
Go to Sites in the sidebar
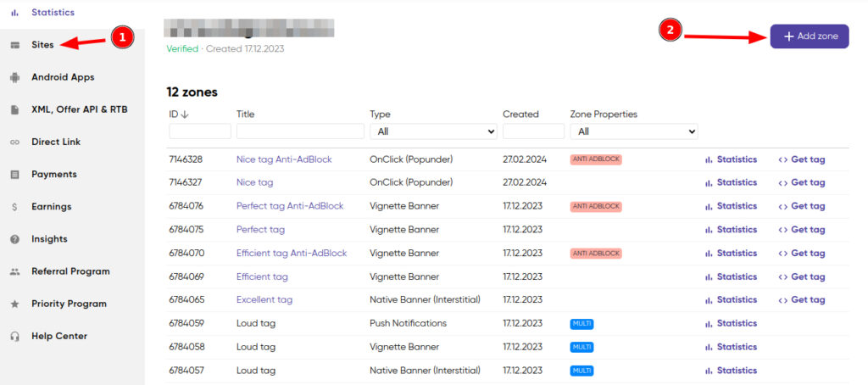42,45
